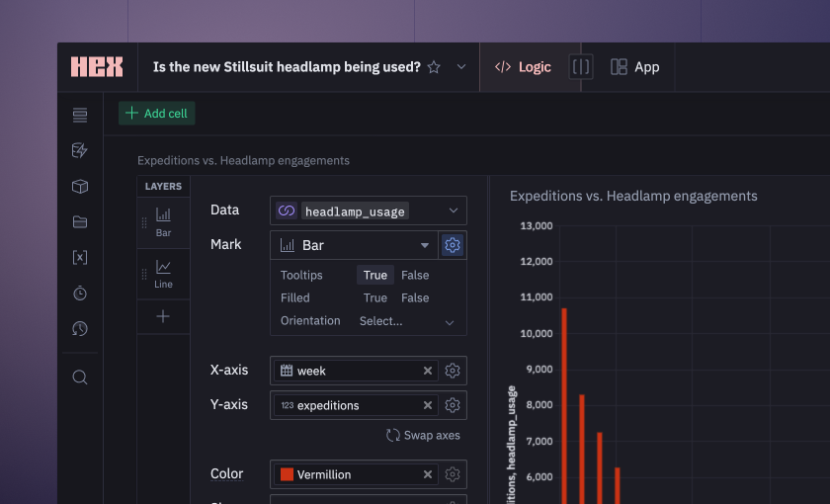Click the X-axis week field
Viewport: 830px width, 504px height.
[356, 371]
